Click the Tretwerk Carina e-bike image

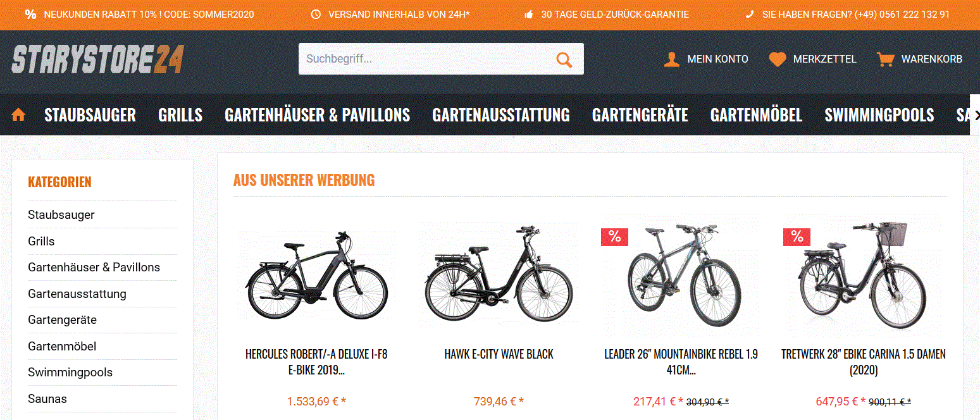pyautogui.click(x=863, y=276)
